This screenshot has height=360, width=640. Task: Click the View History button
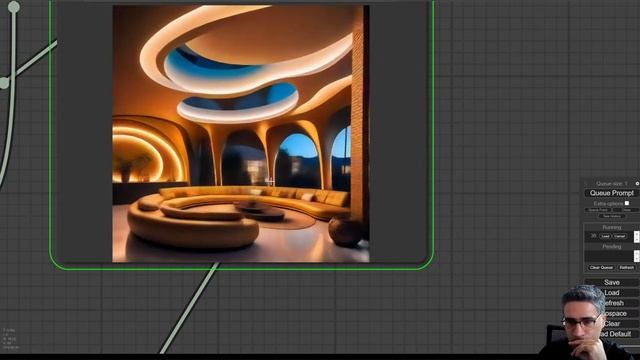point(611,216)
